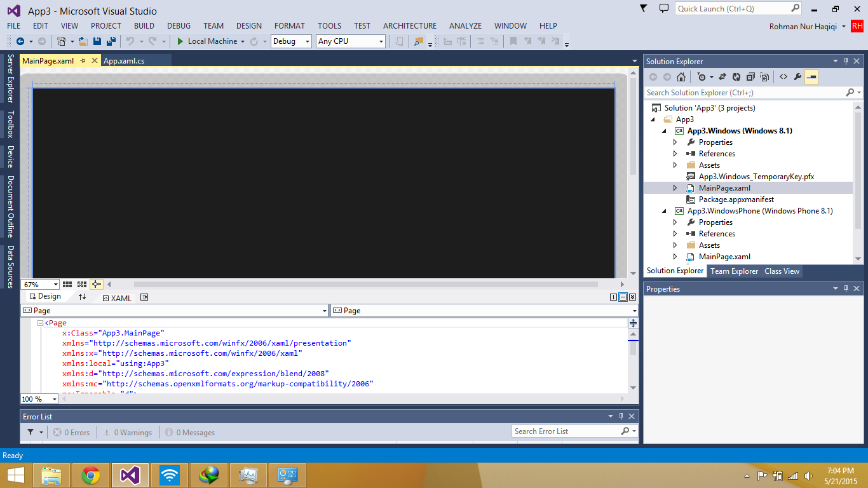Open the DEBUG menu

coord(179,26)
